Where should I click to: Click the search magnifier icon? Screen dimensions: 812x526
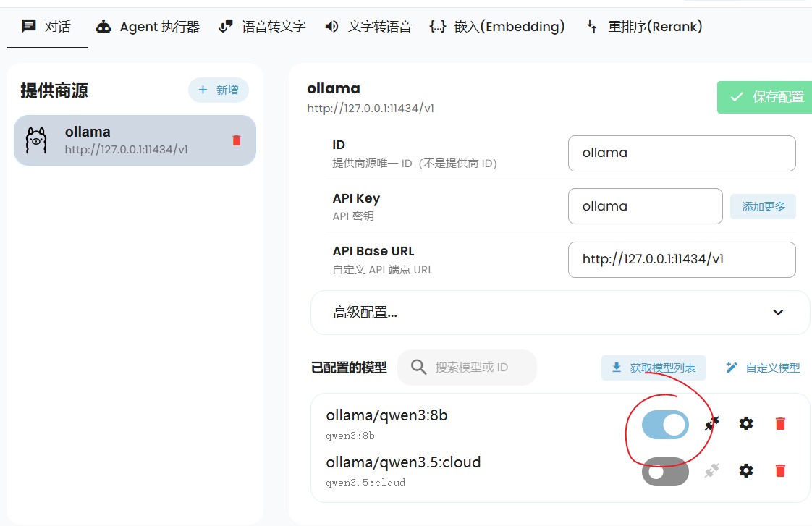coord(418,367)
